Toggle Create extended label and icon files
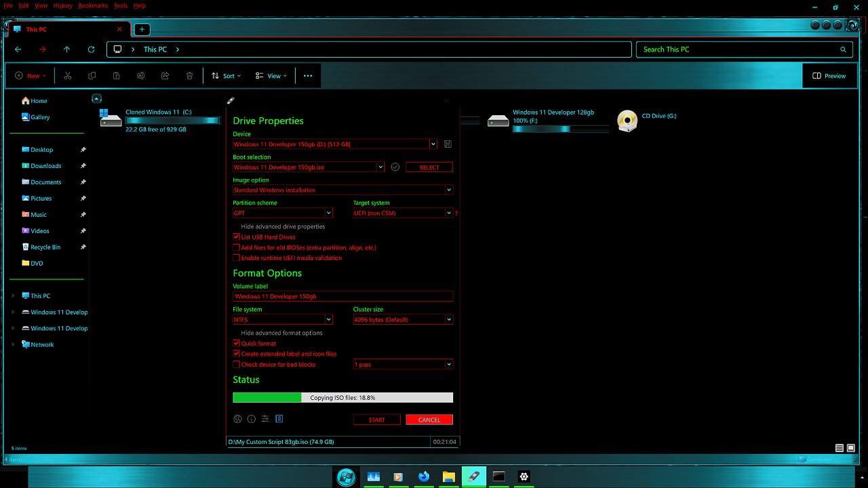Screen dimensions: 868x488 [x=237, y=354]
